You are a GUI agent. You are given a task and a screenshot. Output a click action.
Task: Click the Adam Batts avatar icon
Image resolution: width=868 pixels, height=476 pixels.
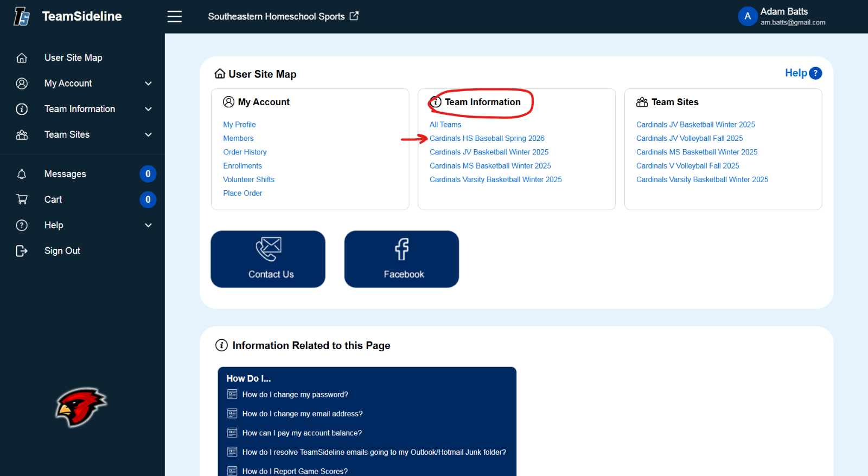point(747,16)
